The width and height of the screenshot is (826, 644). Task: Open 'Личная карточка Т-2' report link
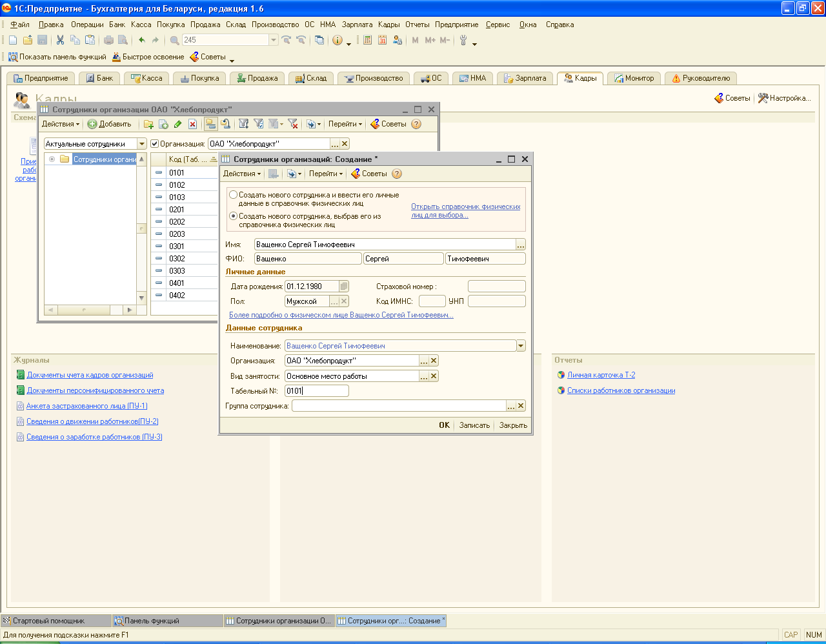click(x=601, y=375)
